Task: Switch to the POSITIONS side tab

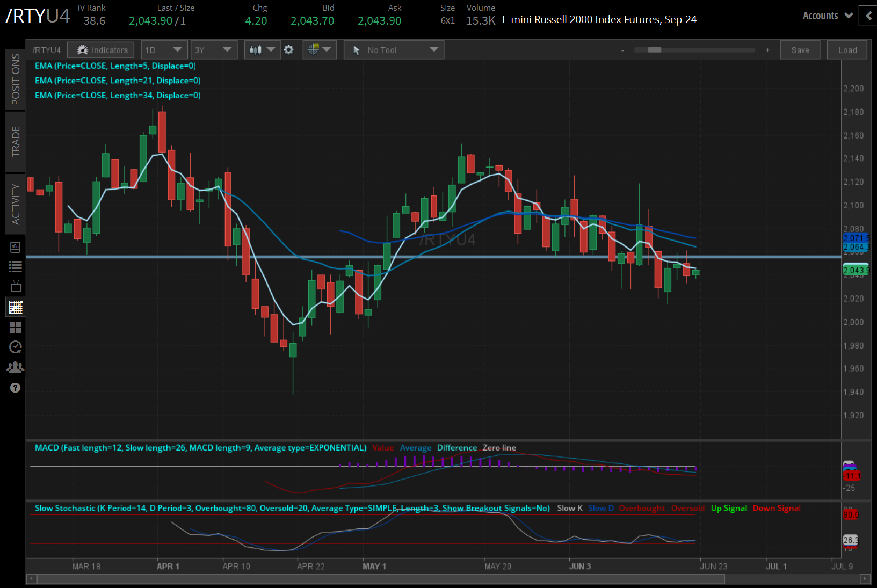Action: [16, 79]
